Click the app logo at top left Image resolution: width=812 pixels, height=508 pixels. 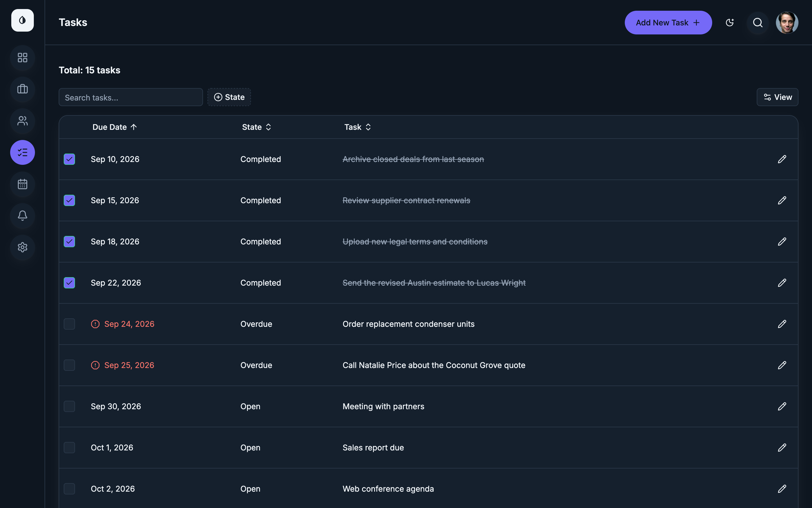(23, 21)
